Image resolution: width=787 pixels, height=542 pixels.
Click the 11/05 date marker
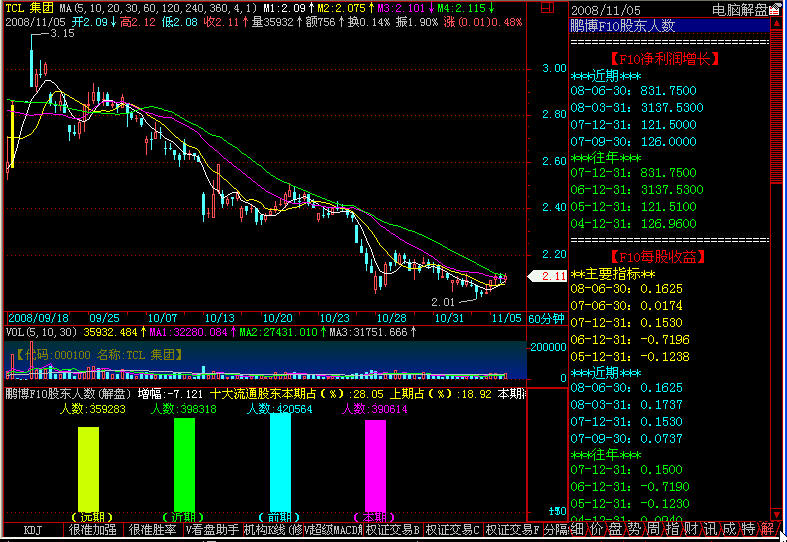[506, 318]
